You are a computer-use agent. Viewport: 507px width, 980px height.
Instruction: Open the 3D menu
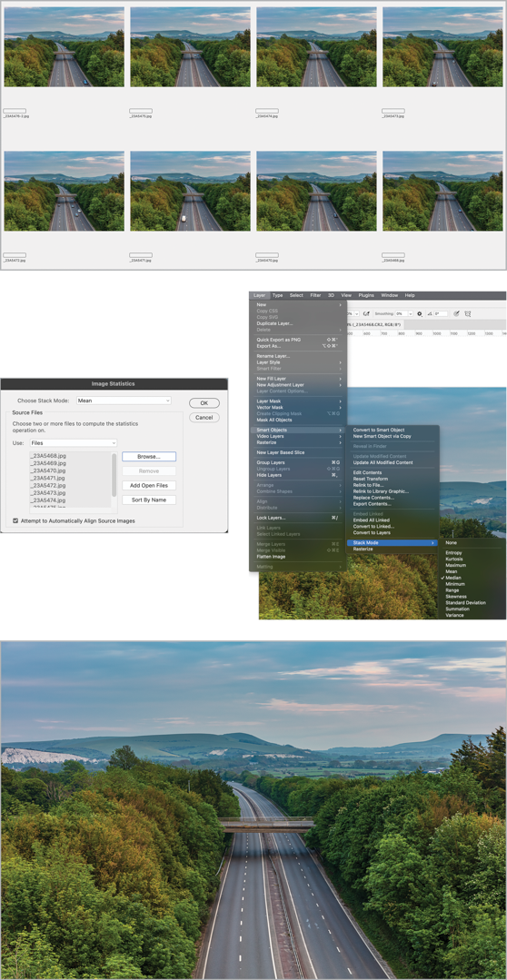[332, 295]
